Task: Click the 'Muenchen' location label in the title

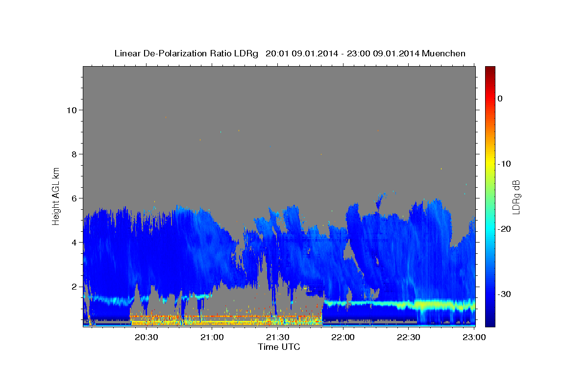Action: [444, 53]
